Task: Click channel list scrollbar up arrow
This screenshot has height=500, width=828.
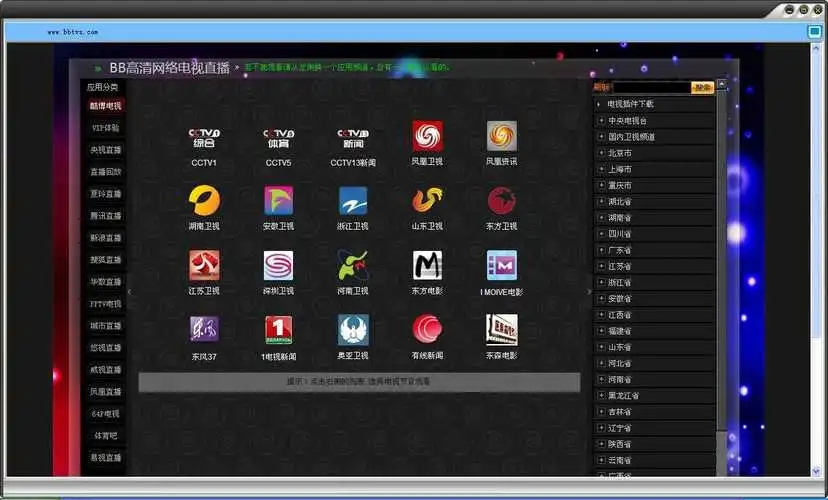Action: 722,84
